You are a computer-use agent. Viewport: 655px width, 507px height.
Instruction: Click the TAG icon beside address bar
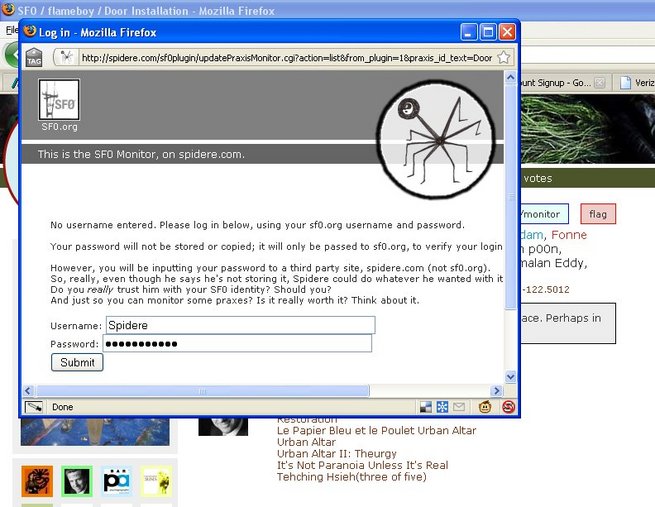pyautogui.click(x=34, y=57)
